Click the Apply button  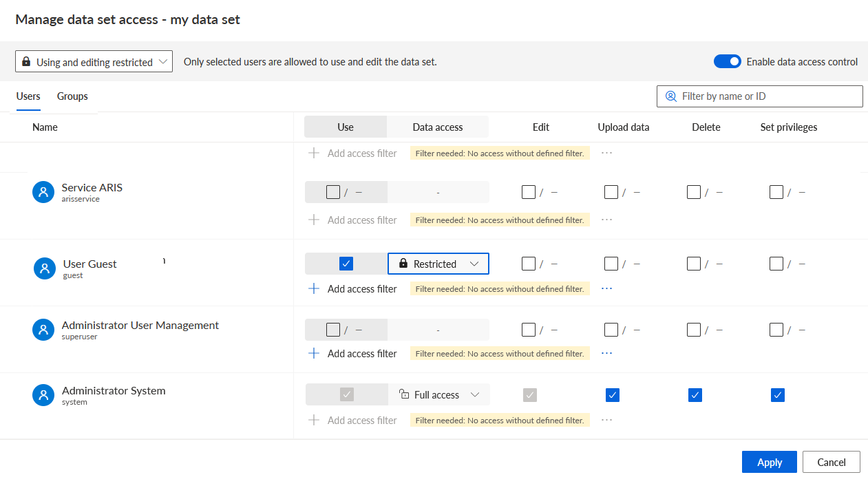[x=770, y=463]
